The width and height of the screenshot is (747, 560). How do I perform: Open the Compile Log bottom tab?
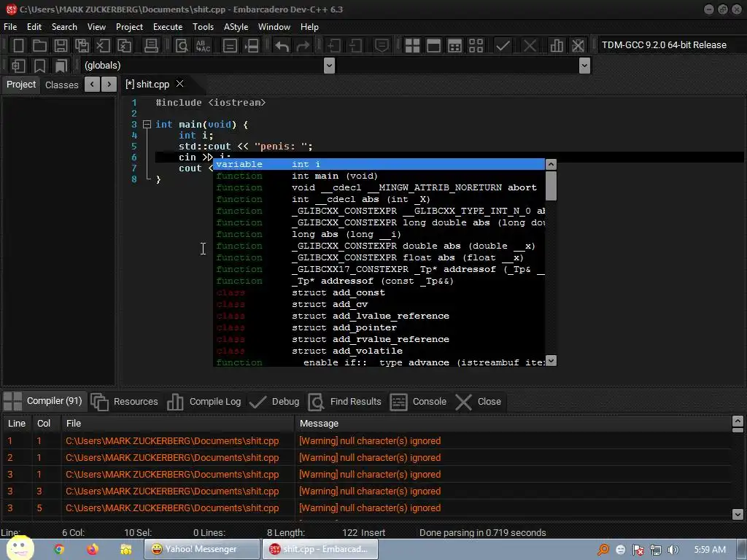[204, 402]
